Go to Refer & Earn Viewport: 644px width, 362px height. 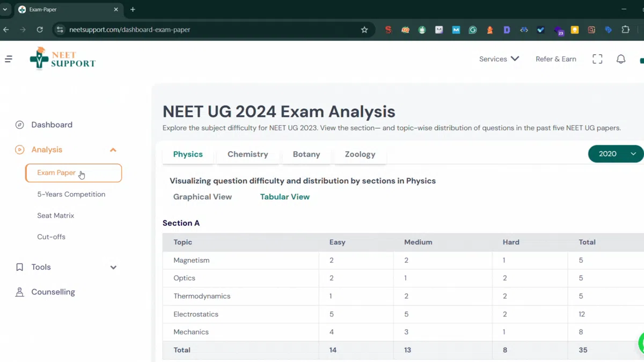pos(555,59)
